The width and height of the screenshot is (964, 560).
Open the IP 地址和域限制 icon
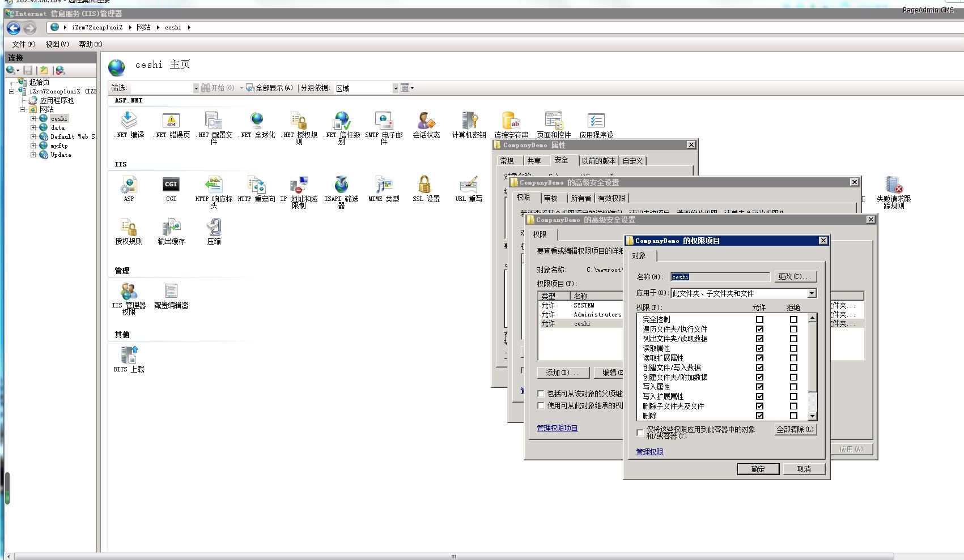pos(299,185)
